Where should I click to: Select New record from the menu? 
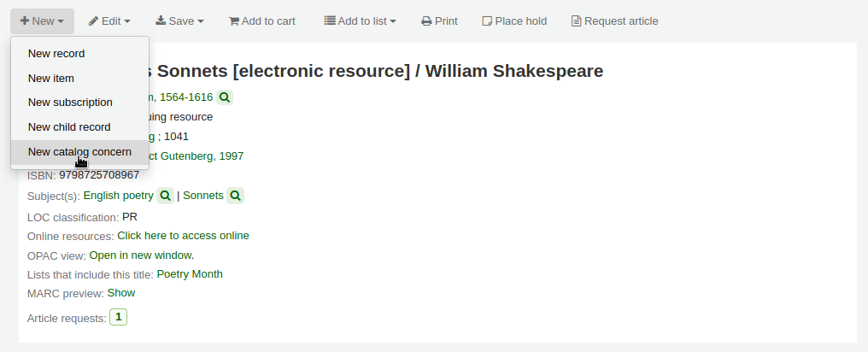[56, 53]
